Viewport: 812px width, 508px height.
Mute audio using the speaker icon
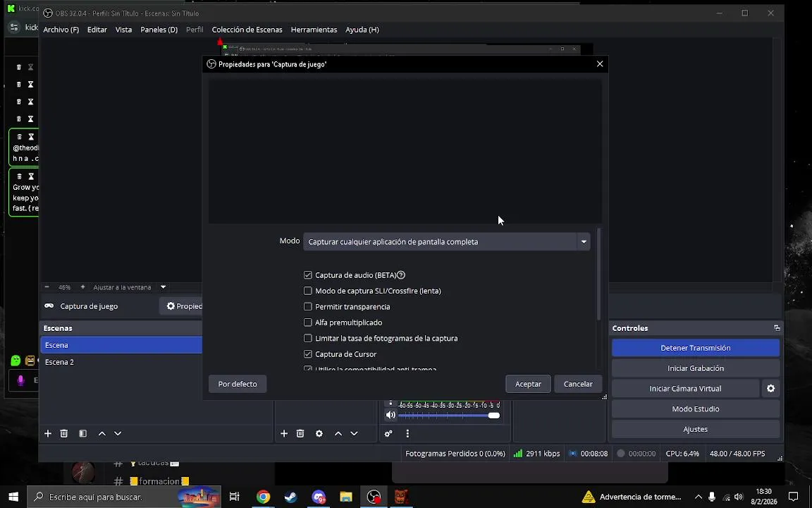pyautogui.click(x=390, y=415)
